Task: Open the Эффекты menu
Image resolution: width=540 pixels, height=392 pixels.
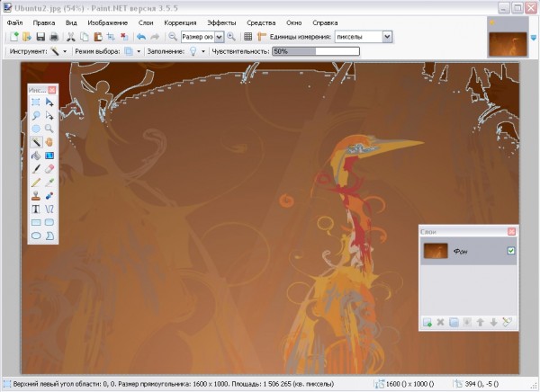Action: [221, 23]
